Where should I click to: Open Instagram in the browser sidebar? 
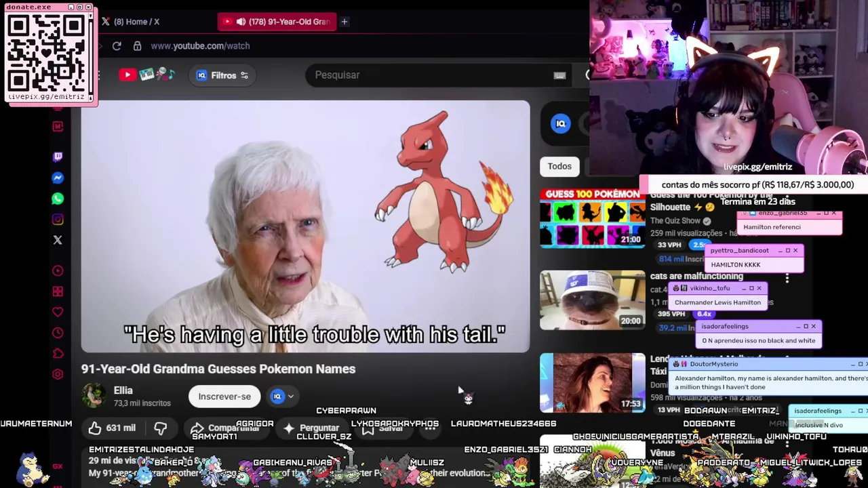click(58, 219)
